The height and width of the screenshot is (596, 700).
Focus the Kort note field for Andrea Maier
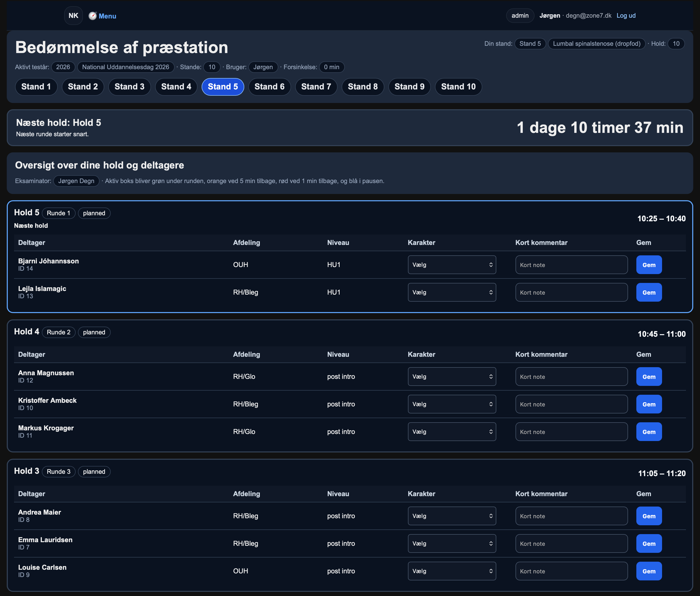571,516
